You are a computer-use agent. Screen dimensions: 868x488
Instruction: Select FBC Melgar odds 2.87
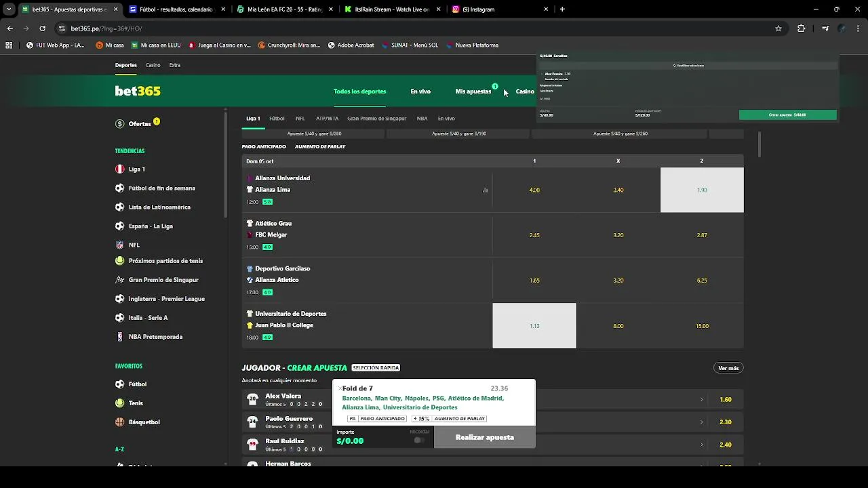pos(702,235)
